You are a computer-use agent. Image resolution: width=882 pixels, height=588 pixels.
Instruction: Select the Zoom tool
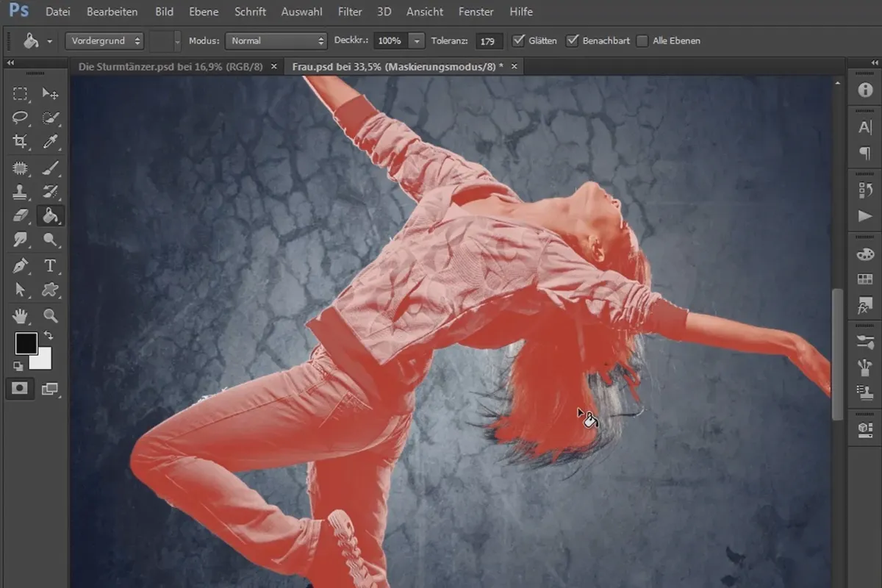pos(51,316)
